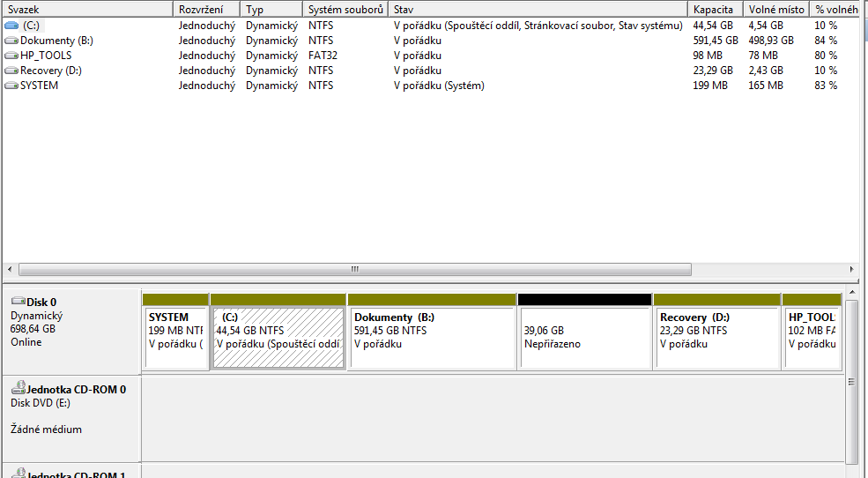Click 591,45 GB capacity cell
The height and width of the screenshot is (478, 868).
click(x=716, y=41)
